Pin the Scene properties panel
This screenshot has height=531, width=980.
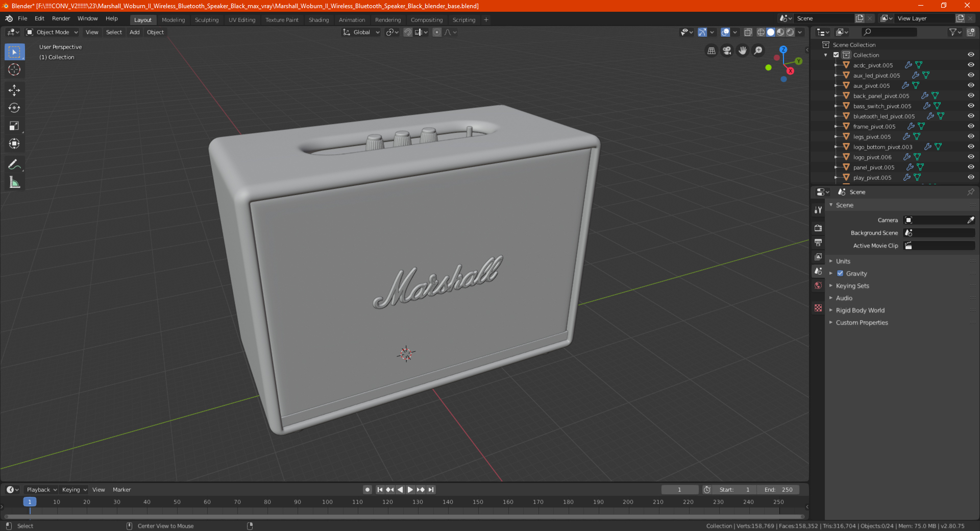click(970, 192)
